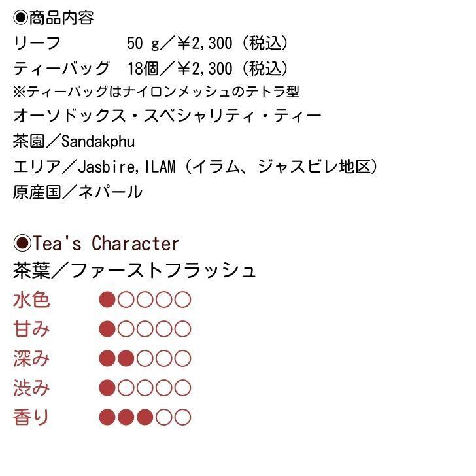Select last empty circle in 水色 row

coord(183,300)
